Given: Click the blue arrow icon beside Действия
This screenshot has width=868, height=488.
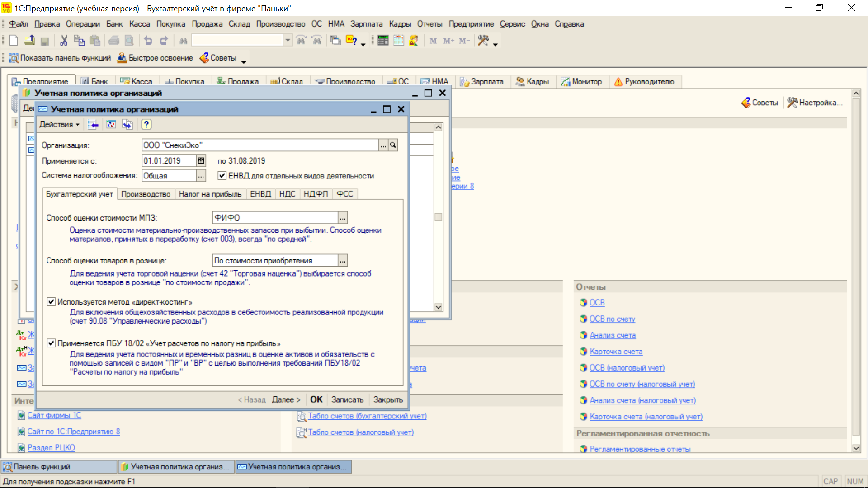Looking at the screenshot, I should tap(94, 125).
